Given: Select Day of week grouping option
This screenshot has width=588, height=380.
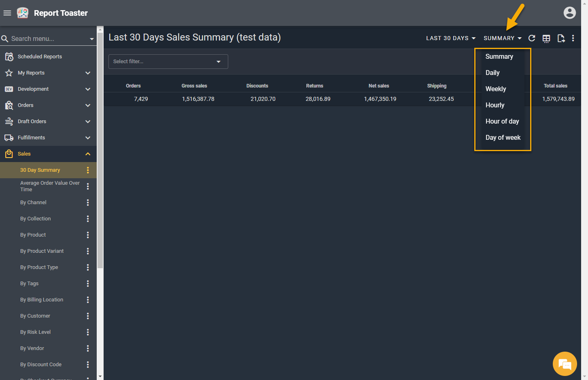Looking at the screenshot, I should [x=503, y=138].
